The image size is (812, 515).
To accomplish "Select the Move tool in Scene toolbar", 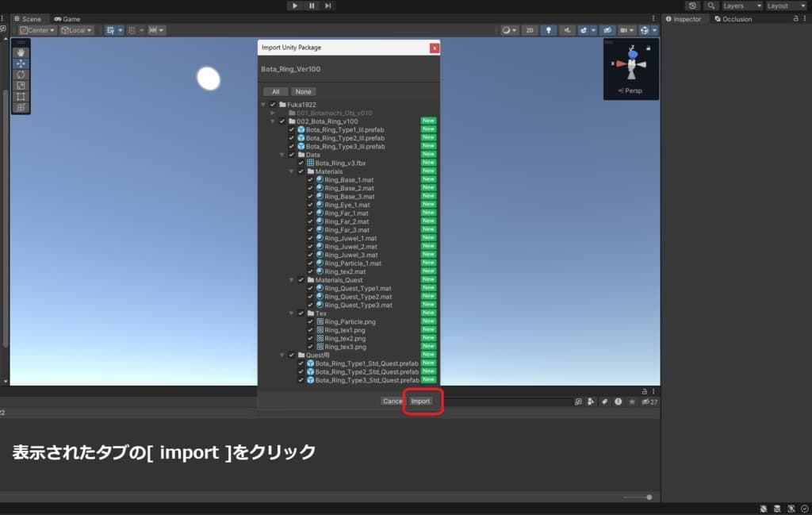I will coord(21,63).
